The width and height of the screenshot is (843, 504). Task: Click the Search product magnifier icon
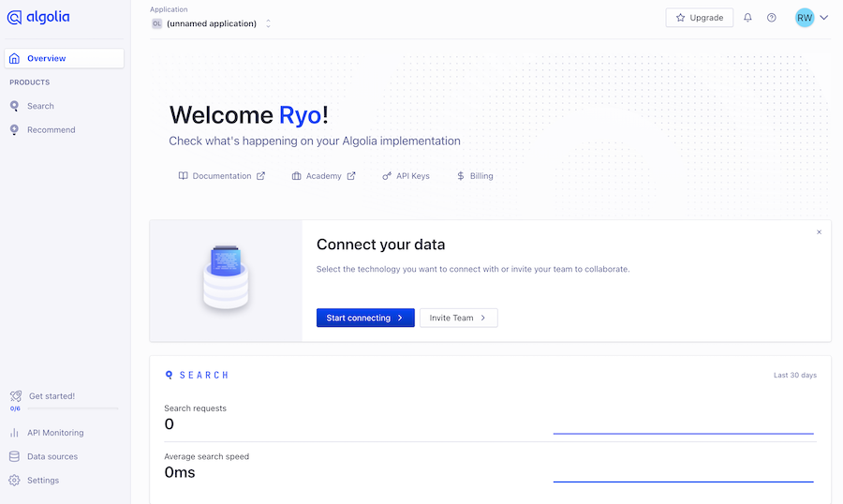[14, 106]
